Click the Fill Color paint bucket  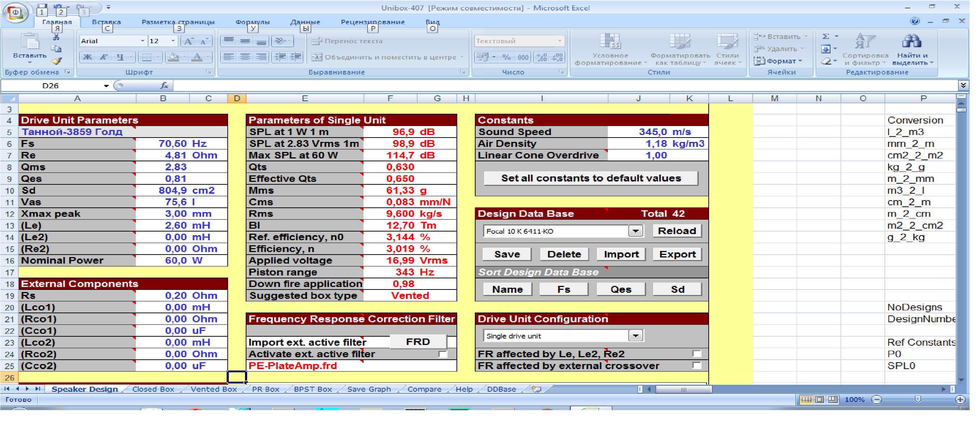[174, 57]
